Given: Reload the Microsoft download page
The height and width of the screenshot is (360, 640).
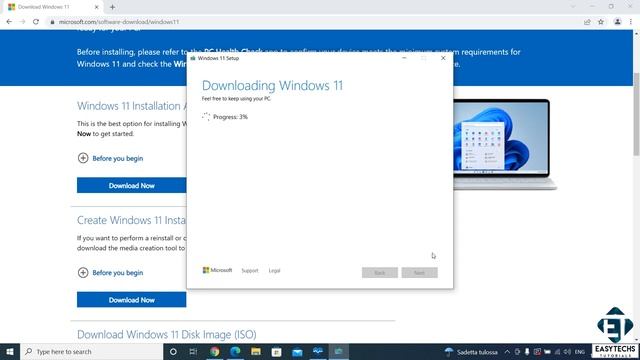Looking at the screenshot, I should (x=36, y=22).
